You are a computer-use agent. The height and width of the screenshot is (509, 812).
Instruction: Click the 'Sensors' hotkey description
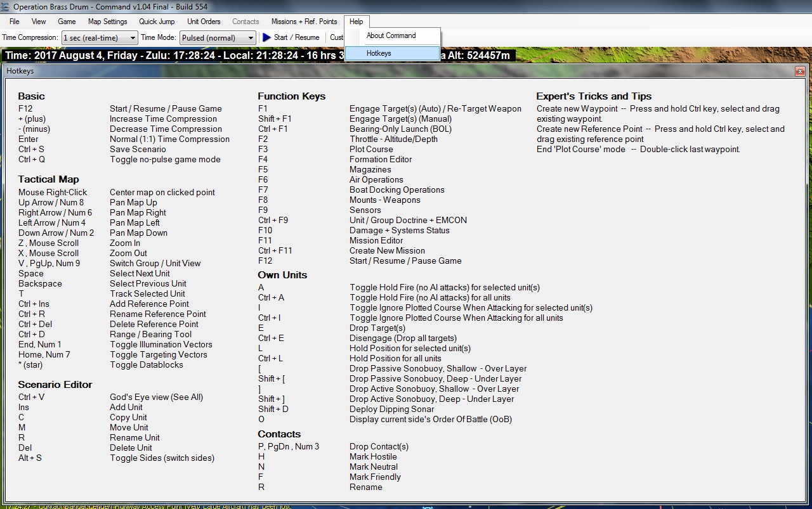[365, 210]
